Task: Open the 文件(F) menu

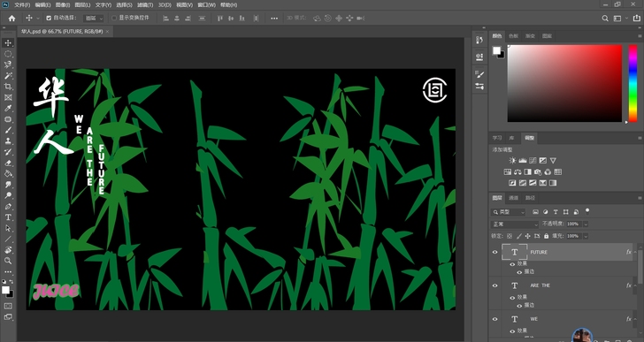Action: point(22,5)
